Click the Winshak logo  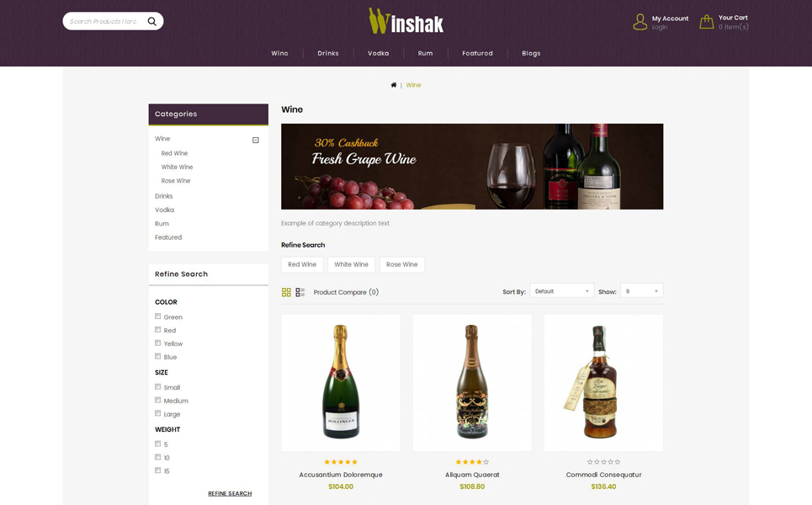[406, 21]
